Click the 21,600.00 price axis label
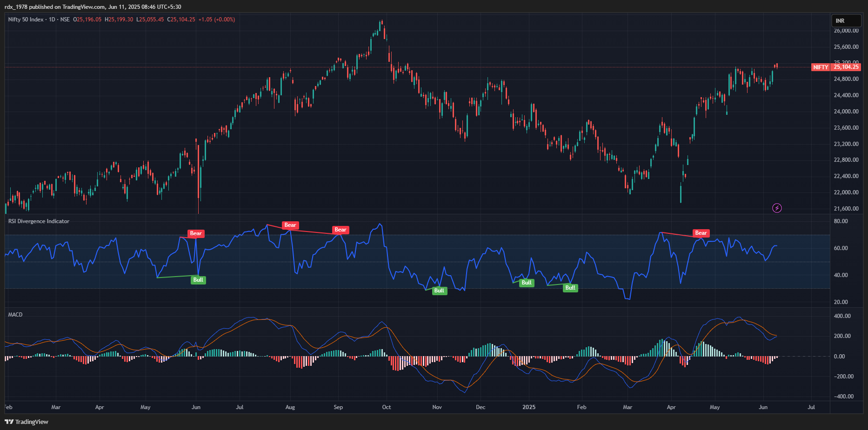 click(846, 209)
